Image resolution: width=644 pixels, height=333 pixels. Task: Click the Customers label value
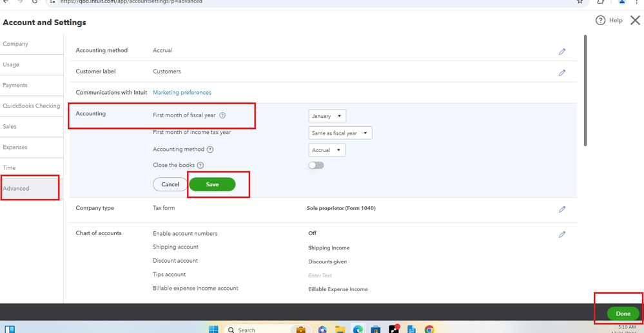167,71
